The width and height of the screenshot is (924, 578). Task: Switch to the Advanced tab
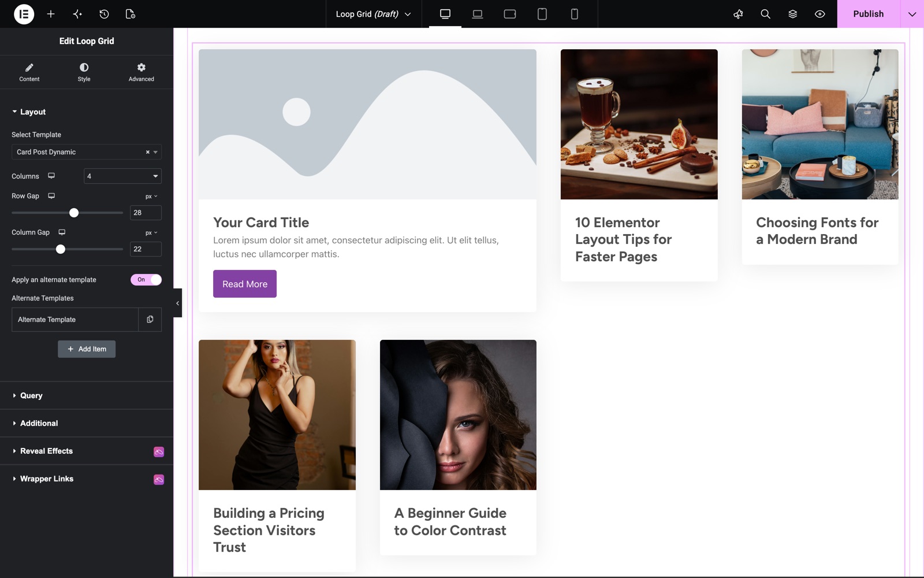click(141, 72)
